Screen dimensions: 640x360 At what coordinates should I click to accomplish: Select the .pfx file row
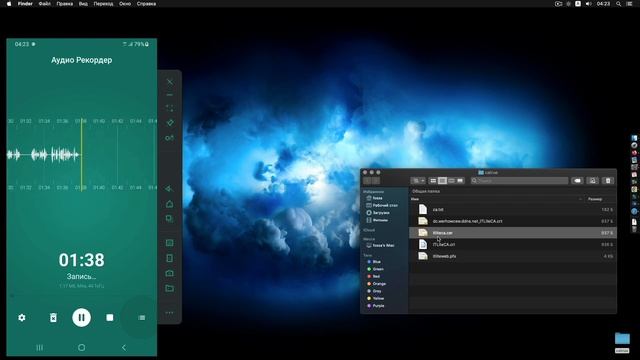point(513,256)
